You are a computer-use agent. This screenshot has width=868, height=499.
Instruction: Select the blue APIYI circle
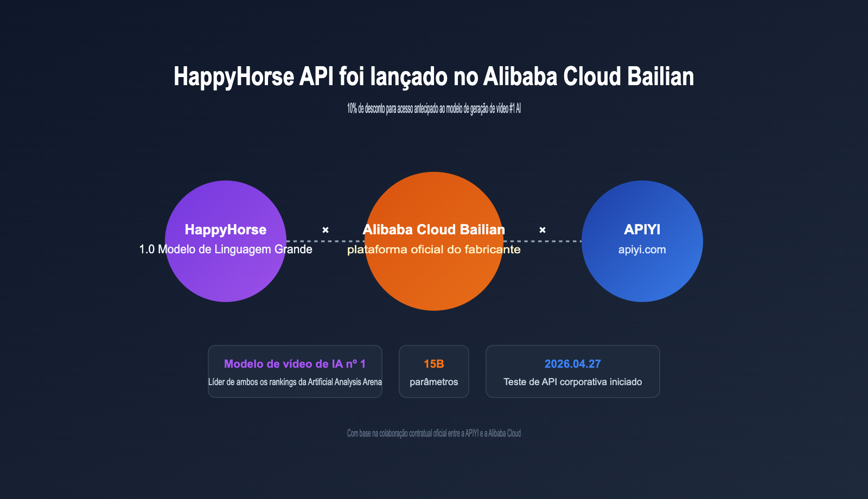tap(642, 241)
